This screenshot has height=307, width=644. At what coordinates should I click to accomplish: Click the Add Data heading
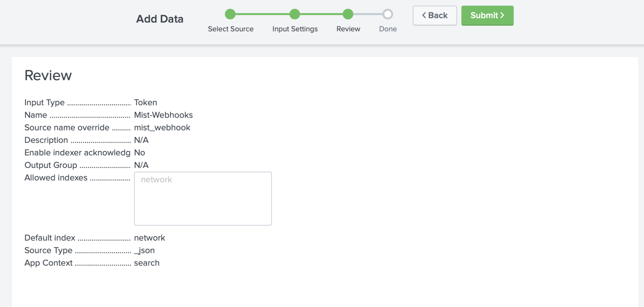pyautogui.click(x=160, y=19)
